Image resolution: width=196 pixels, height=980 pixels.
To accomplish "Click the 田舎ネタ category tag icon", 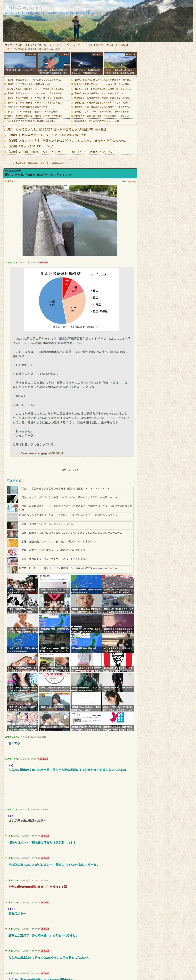I will click(x=5, y=181).
